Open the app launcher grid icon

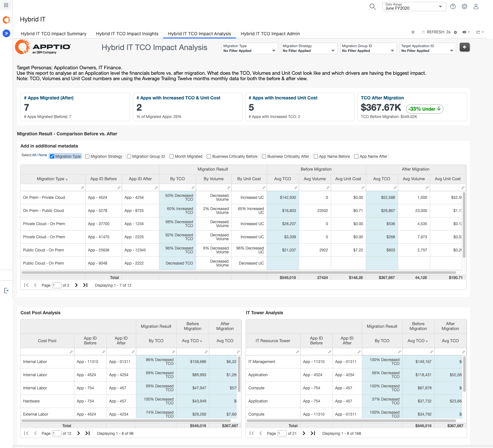[6, 5]
